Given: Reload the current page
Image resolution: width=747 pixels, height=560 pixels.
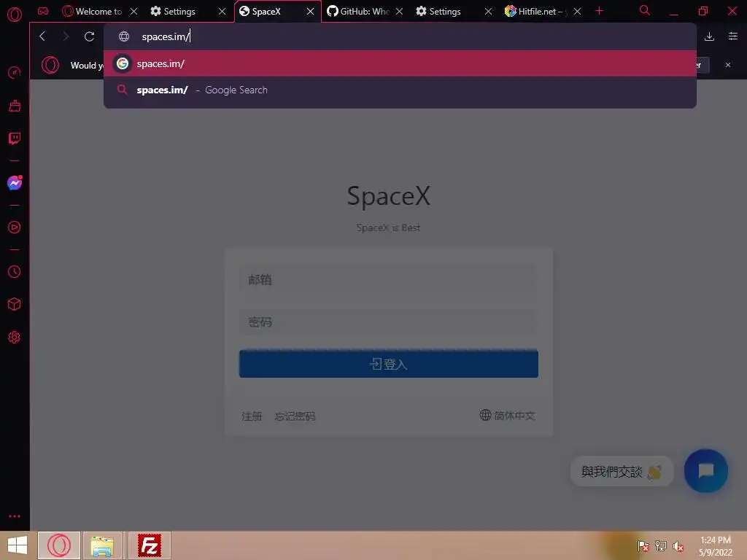Looking at the screenshot, I should [89, 36].
